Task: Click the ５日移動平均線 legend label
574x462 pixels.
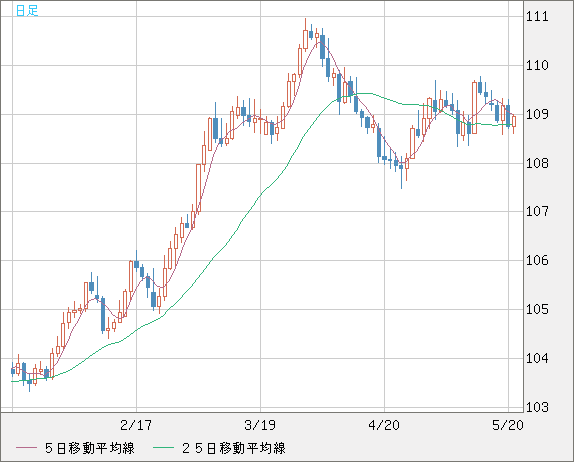Action: point(90,448)
